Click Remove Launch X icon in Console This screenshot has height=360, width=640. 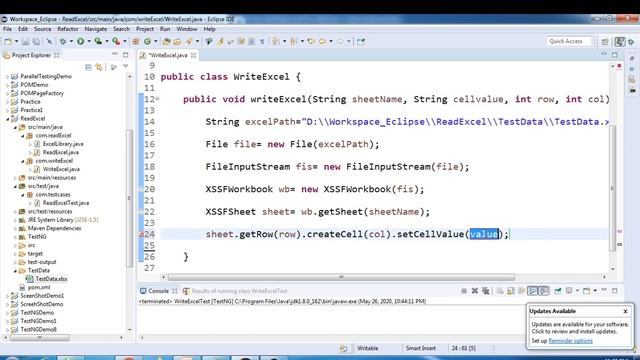coord(475,291)
